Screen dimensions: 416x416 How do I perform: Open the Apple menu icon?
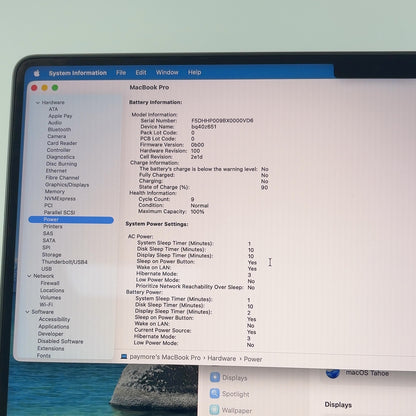click(x=37, y=73)
